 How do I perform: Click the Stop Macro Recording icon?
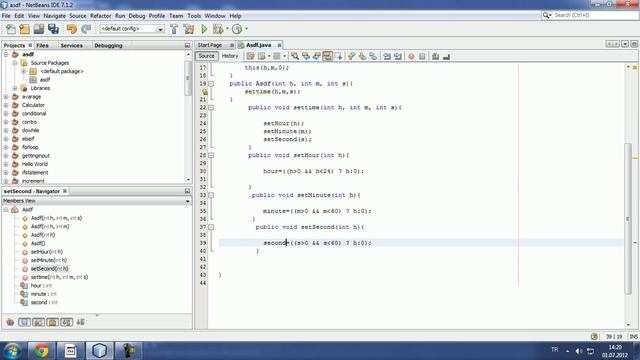422,56
